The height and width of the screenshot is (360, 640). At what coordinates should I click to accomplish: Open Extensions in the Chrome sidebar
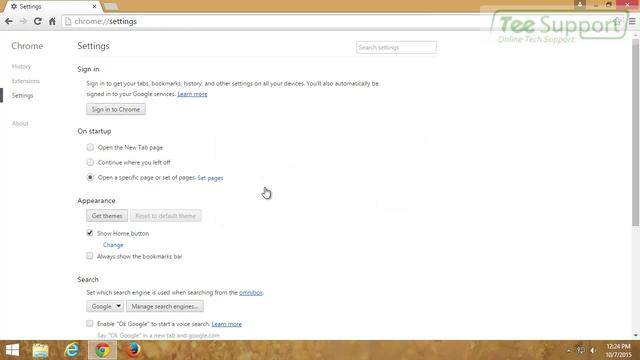tap(26, 81)
